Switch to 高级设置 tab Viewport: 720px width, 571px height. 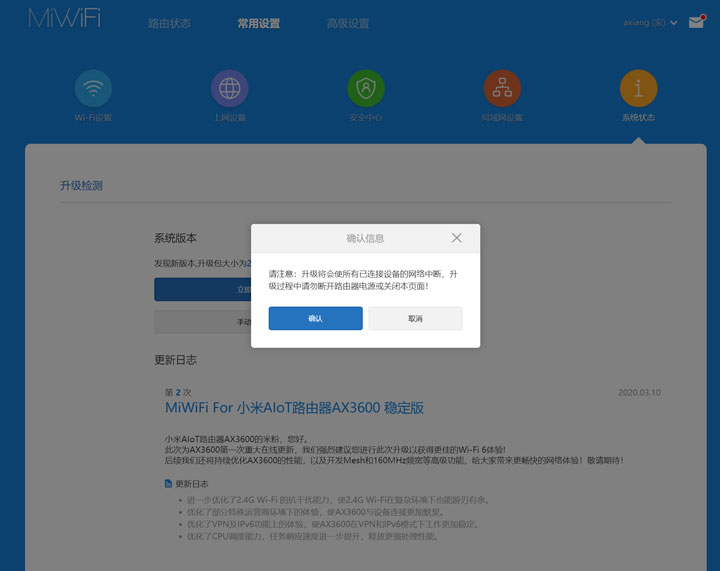[348, 23]
